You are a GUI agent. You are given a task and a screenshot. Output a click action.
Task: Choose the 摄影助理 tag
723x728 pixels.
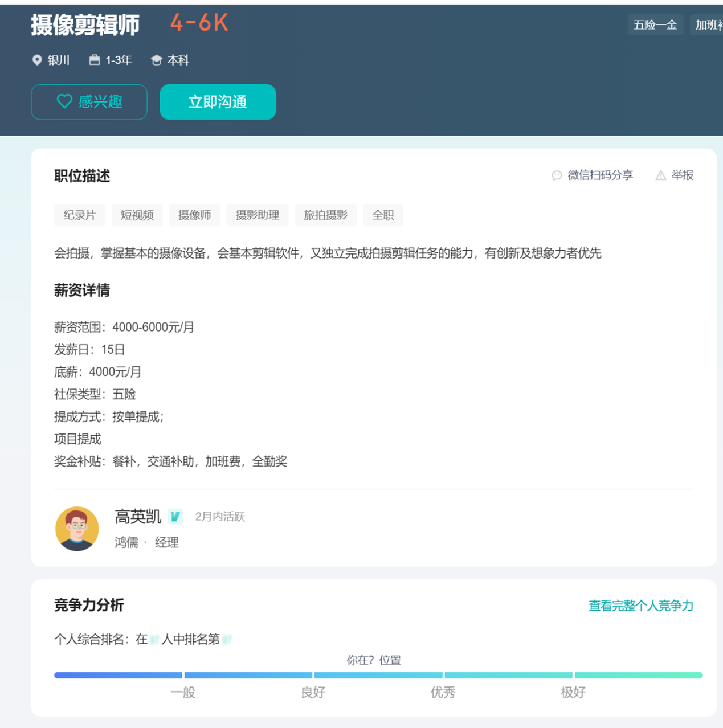(x=257, y=215)
